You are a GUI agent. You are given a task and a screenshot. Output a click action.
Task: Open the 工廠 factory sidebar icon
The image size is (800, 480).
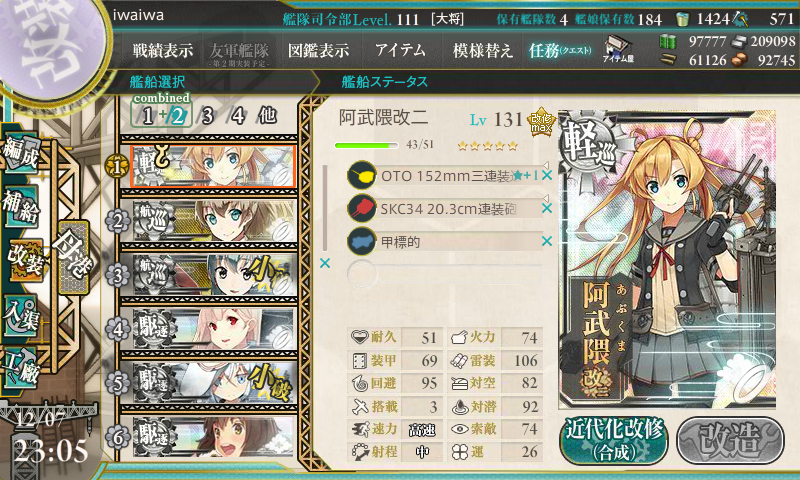20,368
